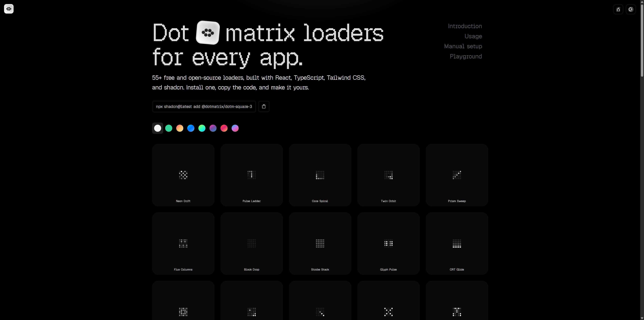This screenshot has width=644, height=320.
Task: Select the red-pink gradient swatch
Action: coord(224,128)
